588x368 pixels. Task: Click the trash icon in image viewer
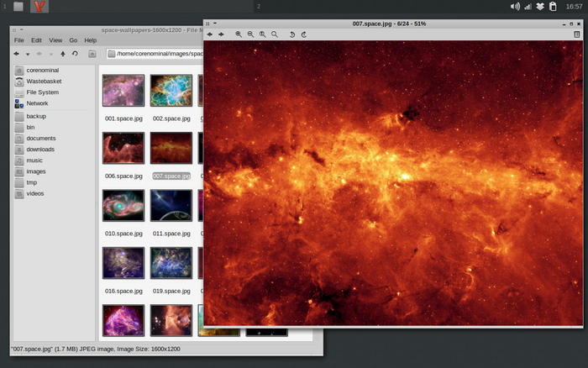click(576, 34)
